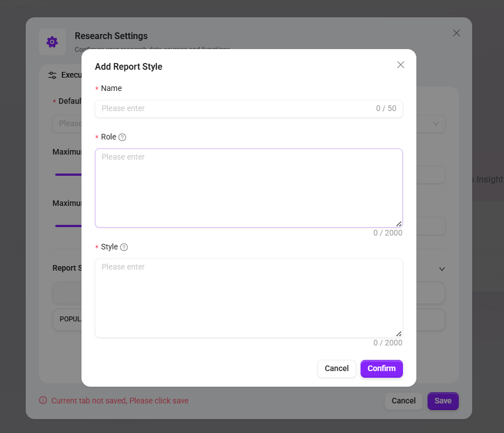504x433 pixels.
Task: Close the Add Report Style dialog
Action: (x=400, y=65)
